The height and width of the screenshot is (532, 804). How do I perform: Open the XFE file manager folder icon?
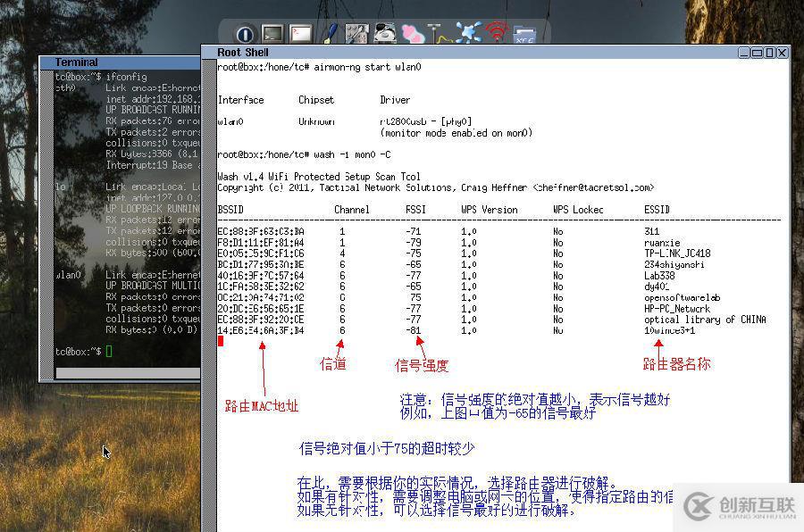pyautogui.click(x=523, y=34)
